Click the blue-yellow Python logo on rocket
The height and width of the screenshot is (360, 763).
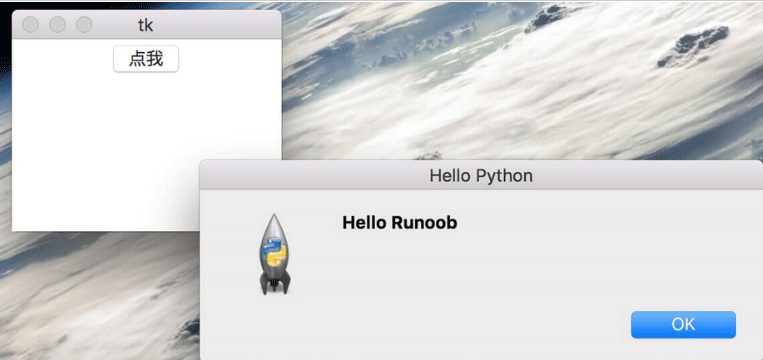pyautogui.click(x=273, y=252)
